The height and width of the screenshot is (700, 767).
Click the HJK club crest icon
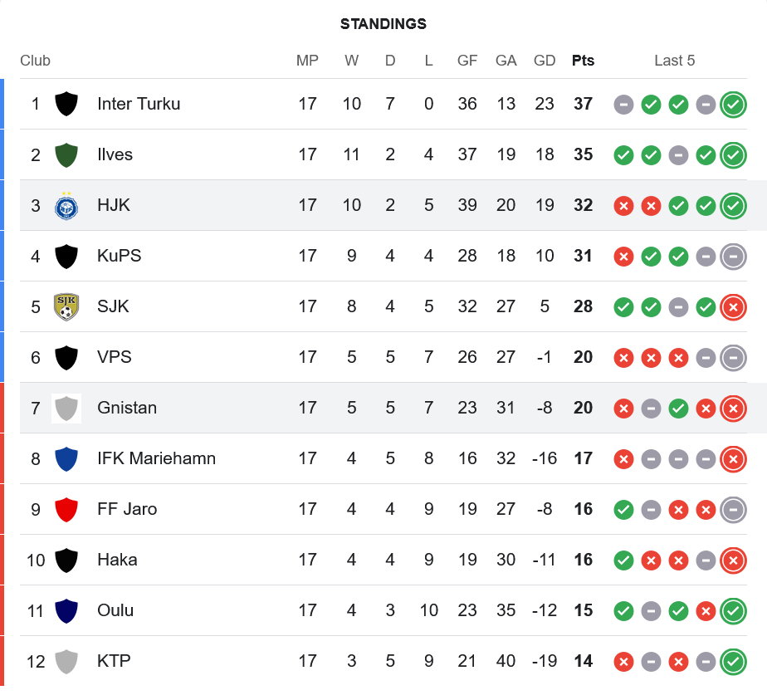tap(66, 205)
